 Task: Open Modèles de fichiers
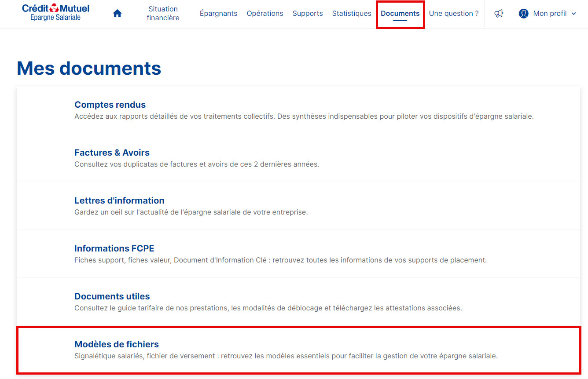pos(117,344)
